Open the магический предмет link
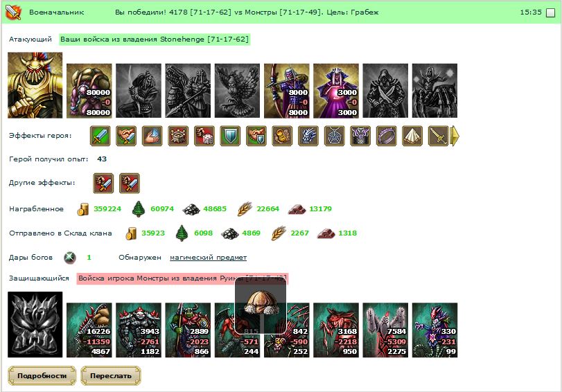This screenshot has width=562, height=392. (209, 257)
